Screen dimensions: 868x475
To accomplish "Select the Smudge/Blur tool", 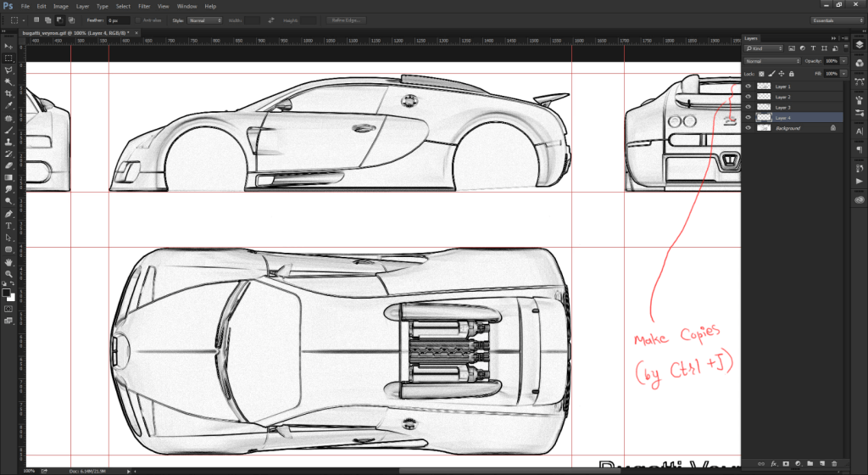I will tap(8, 189).
